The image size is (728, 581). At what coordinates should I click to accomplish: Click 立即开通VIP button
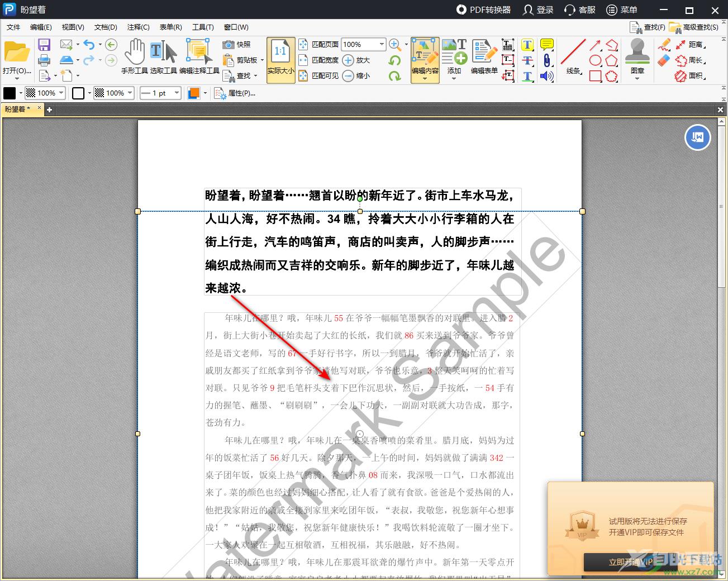tap(631, 562)
